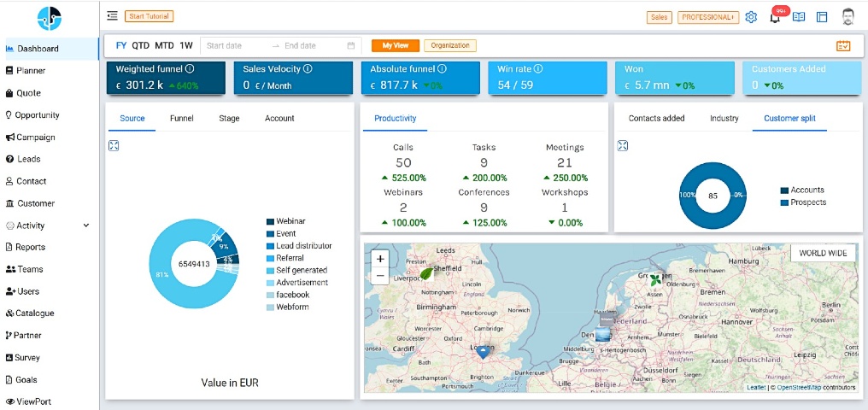Click the blue map pin over London

pos(484,353)
